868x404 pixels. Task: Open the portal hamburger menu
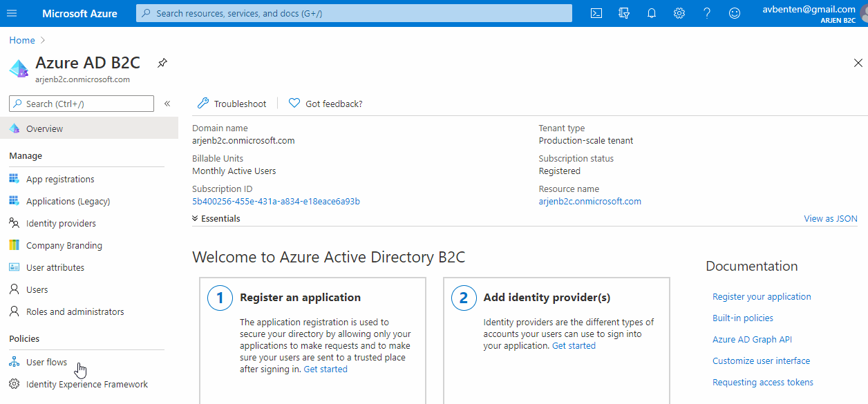click(x=12, y=13)
